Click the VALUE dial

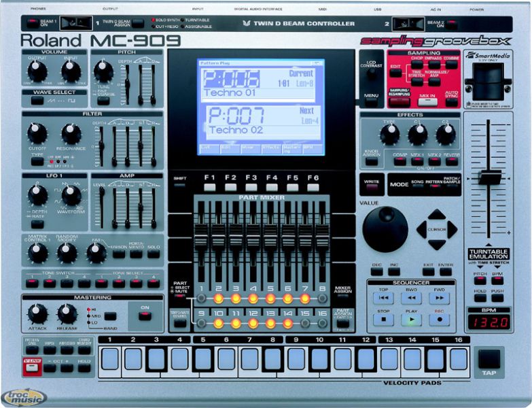pos(385,229)
